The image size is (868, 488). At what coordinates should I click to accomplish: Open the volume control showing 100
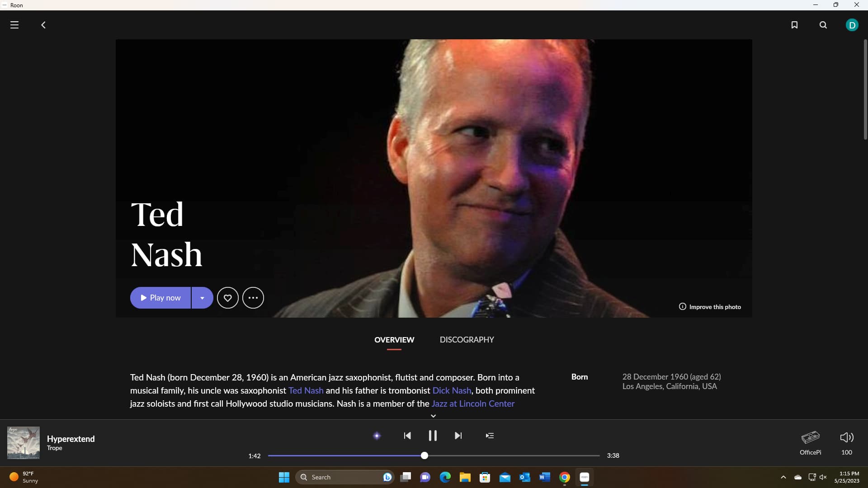pyautogui.click(x=846, y=437)
